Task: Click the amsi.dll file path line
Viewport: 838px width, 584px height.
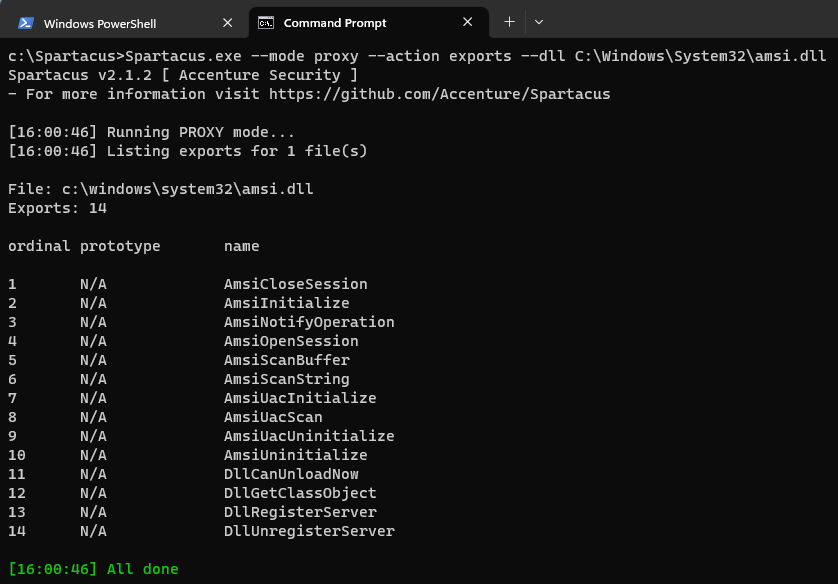Action: [160, 189]
